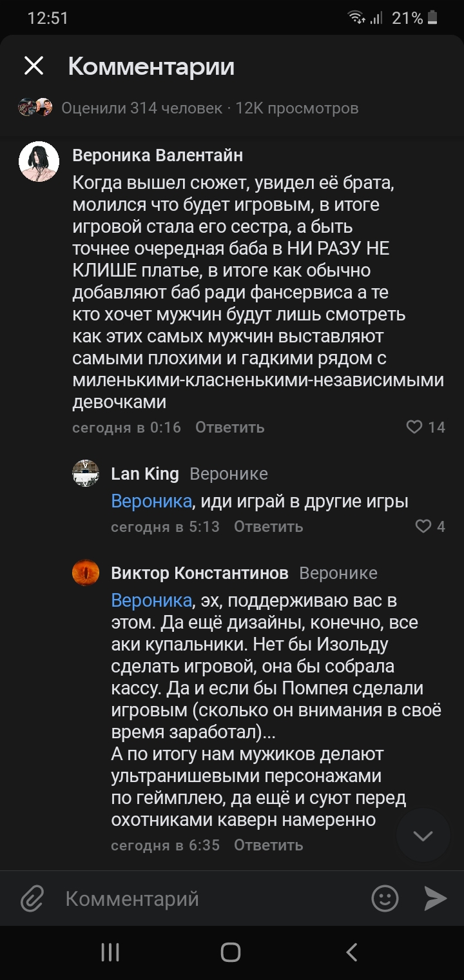This screenshot has height=980, width=464.
Task: Tap Виктор Константинов's avatar
Action: click(x=86, y=573)
